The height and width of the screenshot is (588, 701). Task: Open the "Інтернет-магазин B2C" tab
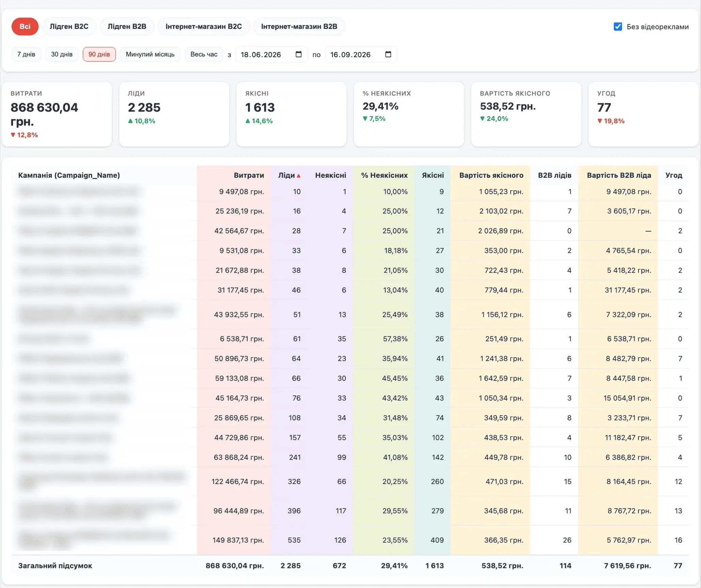click(x=204, y=27)
